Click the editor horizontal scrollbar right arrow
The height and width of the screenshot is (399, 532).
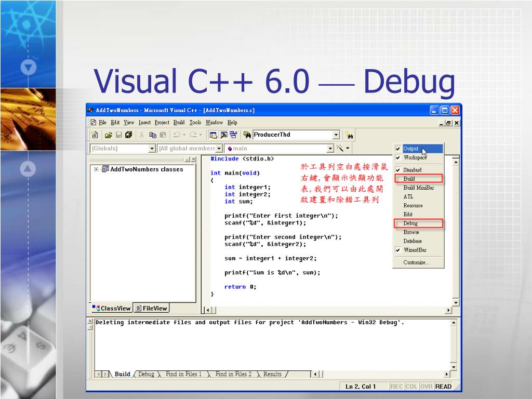tap(448, 310)
